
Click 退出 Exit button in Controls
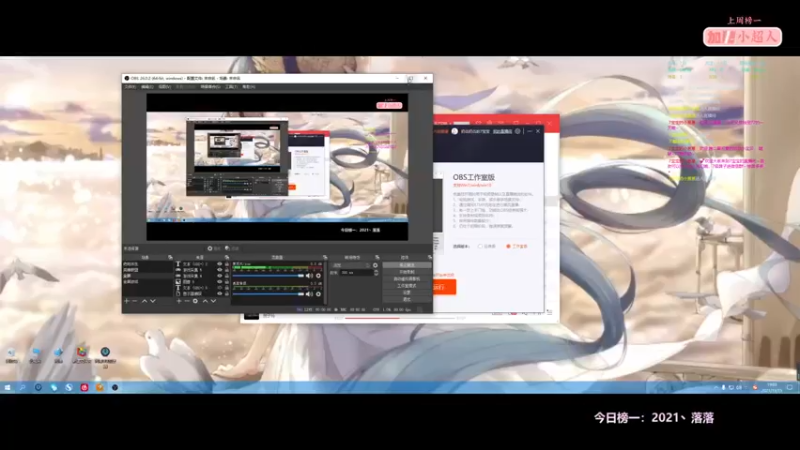(407, 299)
